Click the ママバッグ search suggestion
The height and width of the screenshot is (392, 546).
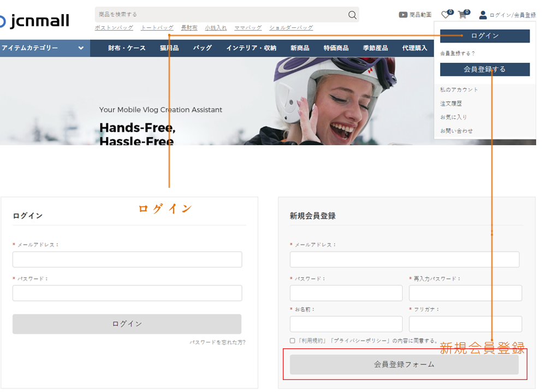248,27
